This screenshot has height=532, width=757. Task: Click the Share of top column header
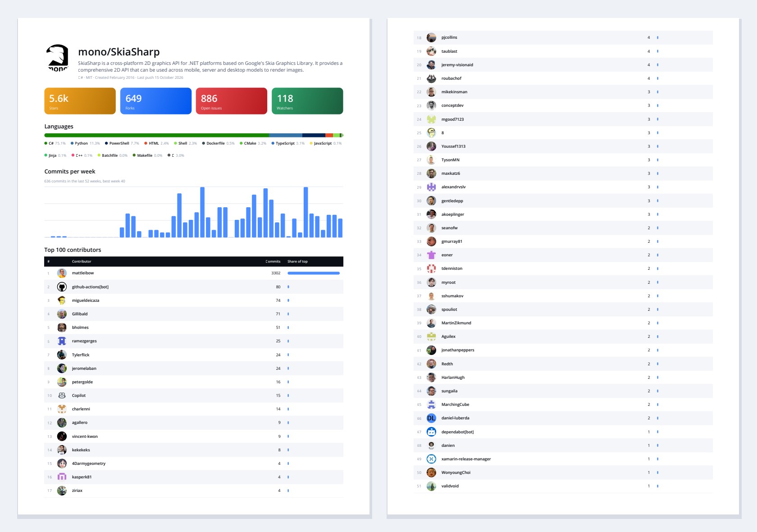point(297,261)
